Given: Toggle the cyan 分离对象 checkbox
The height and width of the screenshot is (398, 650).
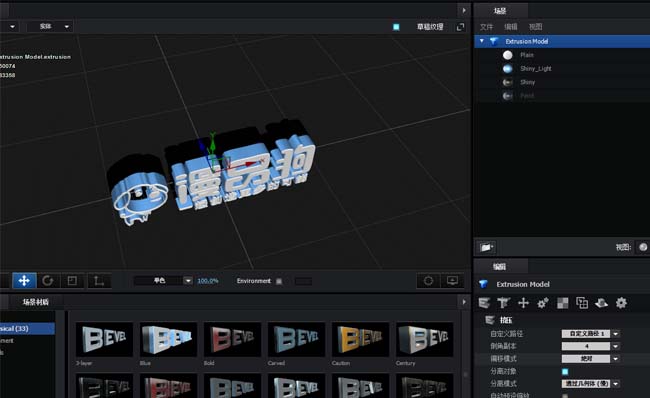Looking at the screenshot, I should pyautogui.click(x=565, y=371).
